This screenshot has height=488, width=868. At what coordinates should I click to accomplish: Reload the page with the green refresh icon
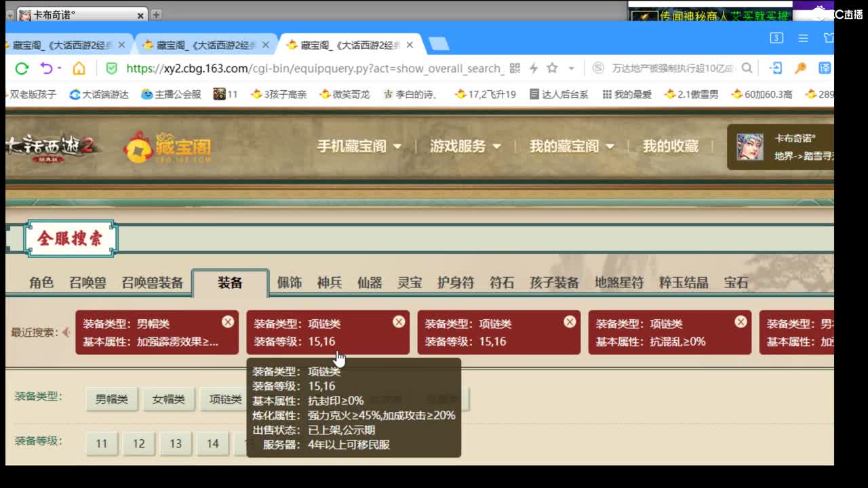pos(22,68)
